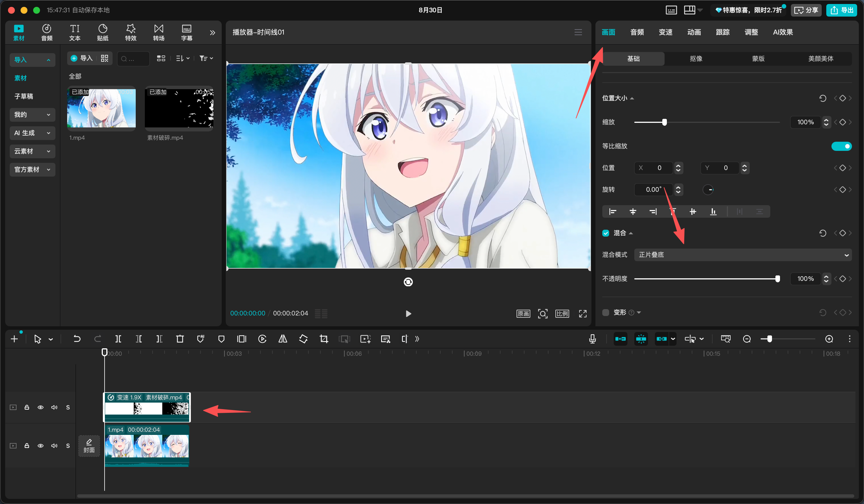
Task: Expand the 官方素材 sidebar section
Action: [32, 169]
